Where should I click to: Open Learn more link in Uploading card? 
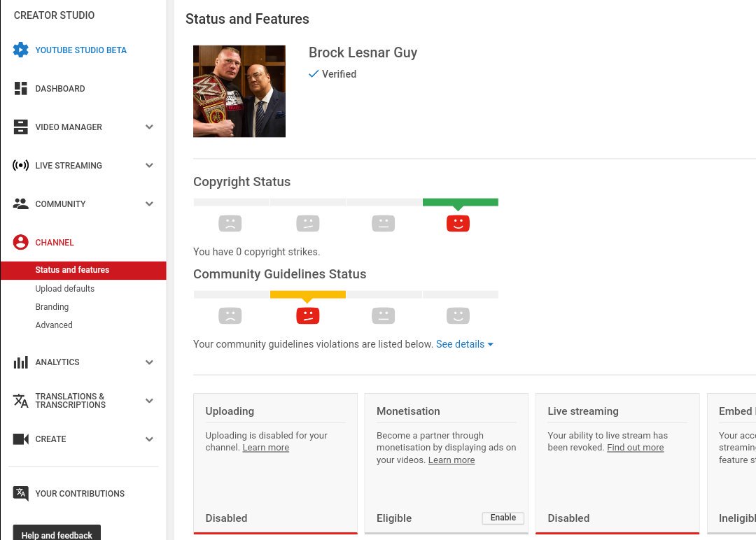coord(266,448)
